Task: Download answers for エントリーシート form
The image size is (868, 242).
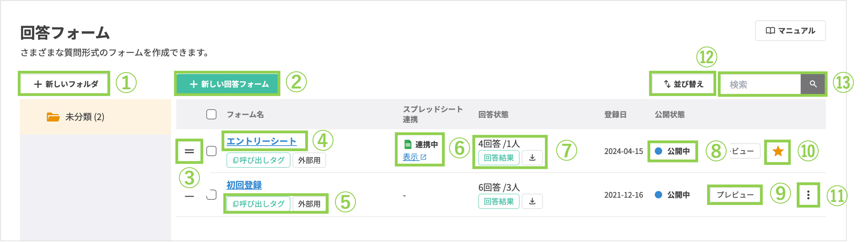Action: (532, 157)
